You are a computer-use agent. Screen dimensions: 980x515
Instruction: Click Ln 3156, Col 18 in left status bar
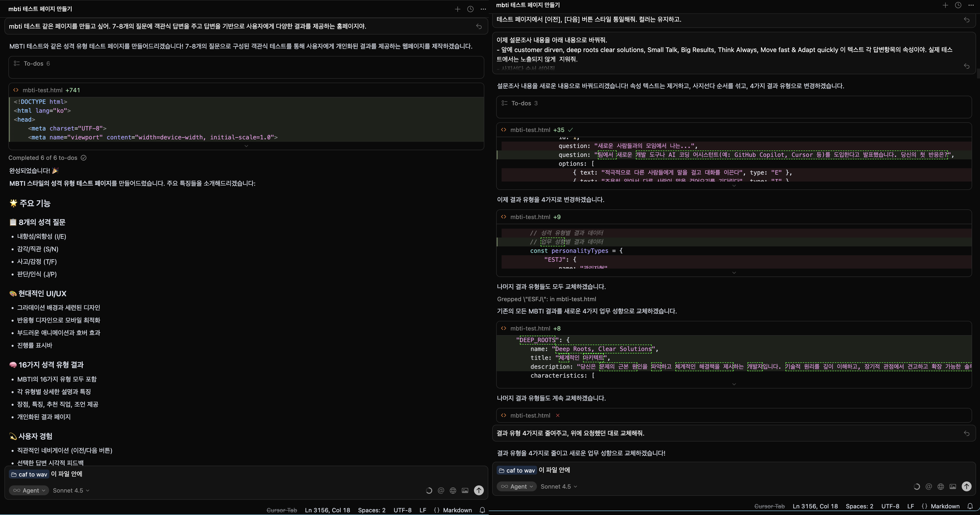(x=327, y=510)
